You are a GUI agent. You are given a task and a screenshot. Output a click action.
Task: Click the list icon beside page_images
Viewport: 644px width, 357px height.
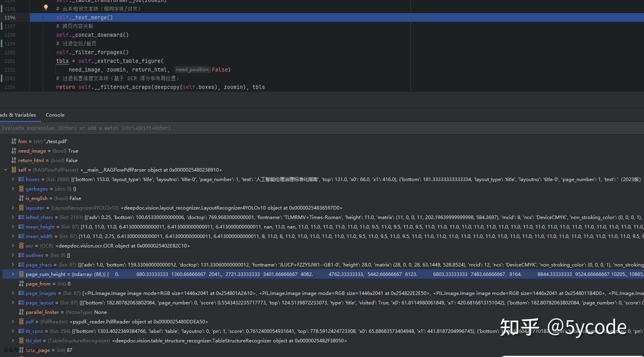pos(21,293)
